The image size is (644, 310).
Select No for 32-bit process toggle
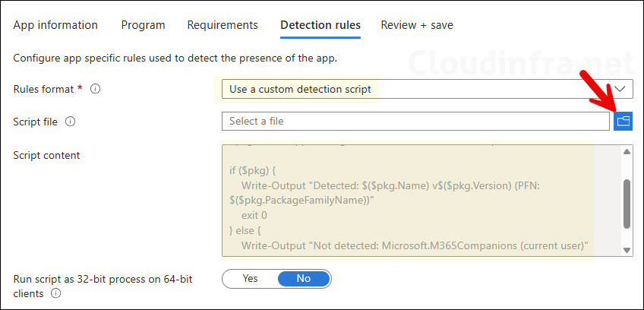[303, 279]
